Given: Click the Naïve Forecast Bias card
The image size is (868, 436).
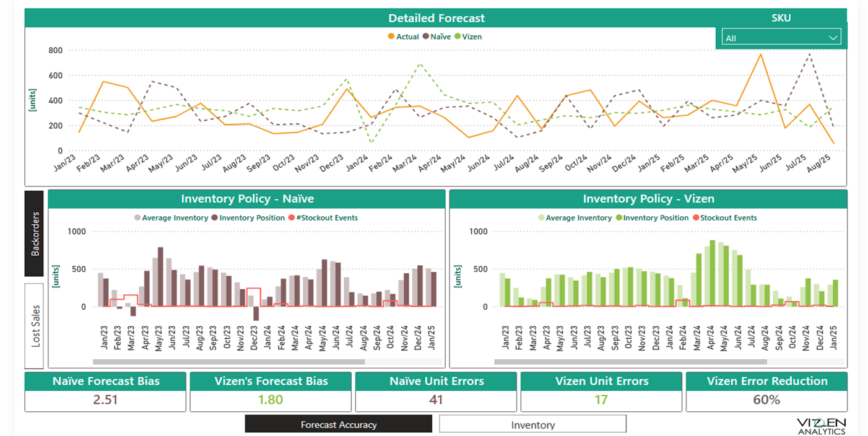Looking at the screenshot, I should pyautogui.click(x=105, y=391).
